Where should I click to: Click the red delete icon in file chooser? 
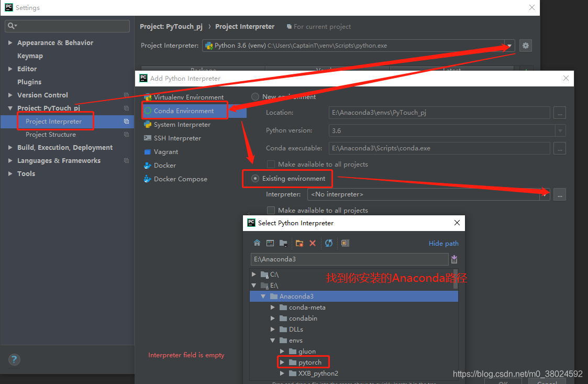click(313, 243)
